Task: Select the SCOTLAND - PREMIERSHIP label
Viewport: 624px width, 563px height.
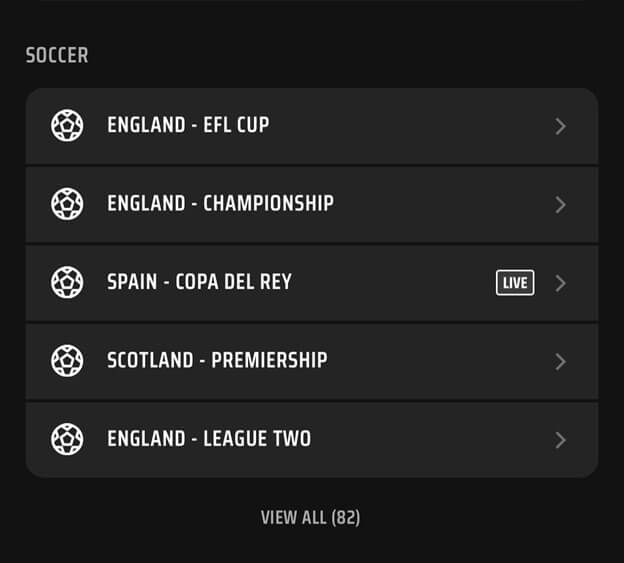Action: point(217,360)
